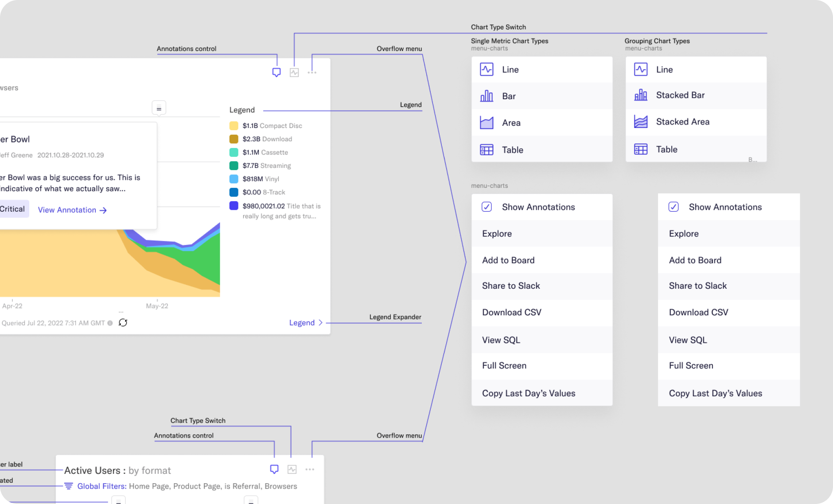The image size is (833, 504).
Task: Click the 8-Track legend color swatch
Action: [x=234, y=192]
